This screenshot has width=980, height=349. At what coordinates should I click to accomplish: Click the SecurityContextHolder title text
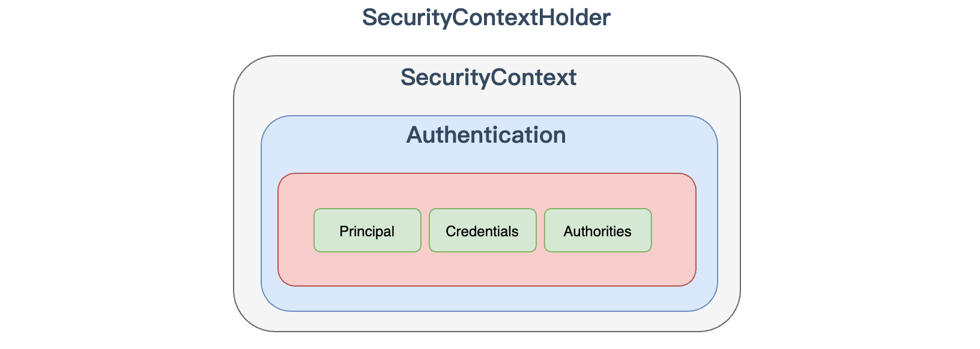click(x=486, y=18)
